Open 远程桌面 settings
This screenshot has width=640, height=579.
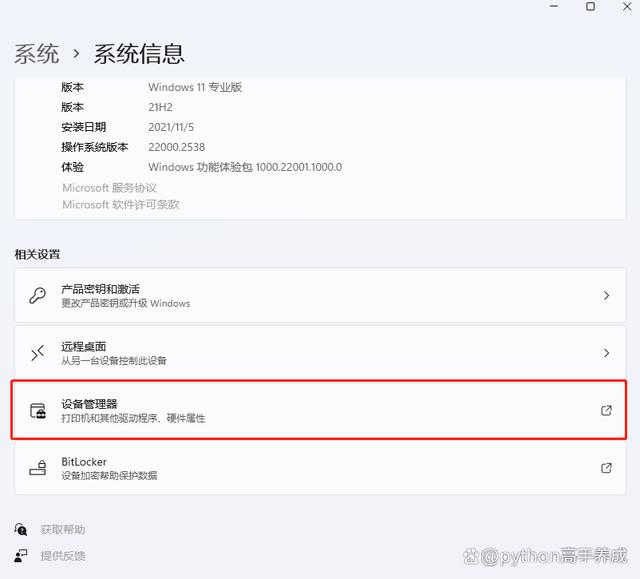tap(320, 353)
